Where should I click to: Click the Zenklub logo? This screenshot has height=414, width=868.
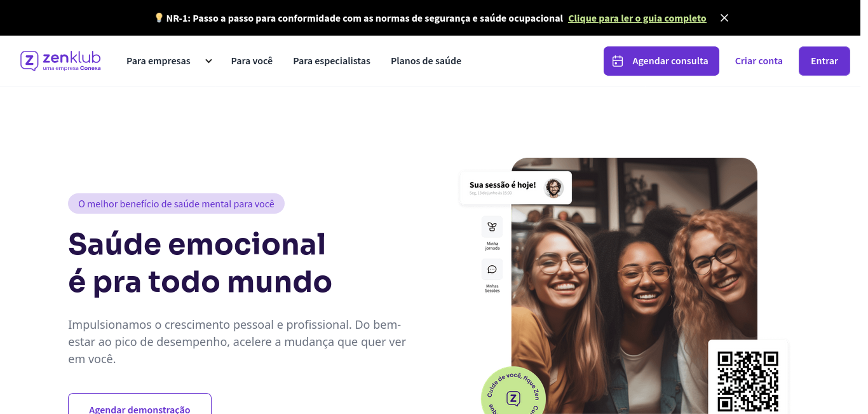click(60, 60)
